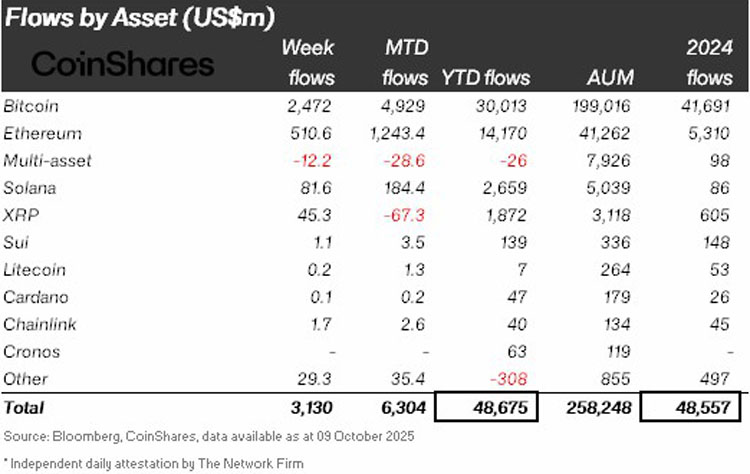Click the Flows by Asset title
Image resolution: width=750 pixels, height=474 pixels.
tap(140, 17)
